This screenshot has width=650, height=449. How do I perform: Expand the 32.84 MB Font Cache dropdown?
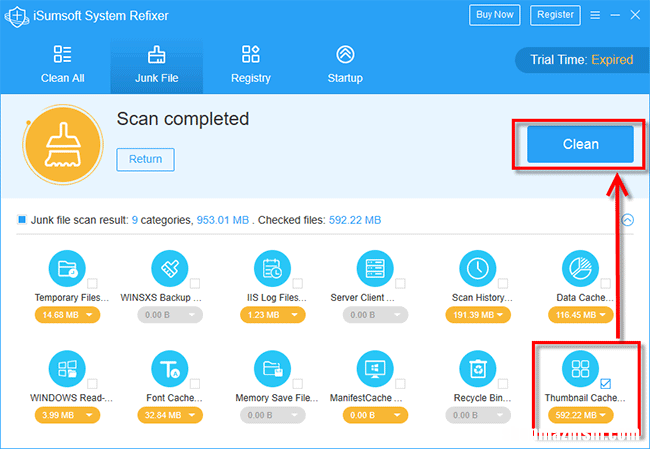click(x=170, y=415)
